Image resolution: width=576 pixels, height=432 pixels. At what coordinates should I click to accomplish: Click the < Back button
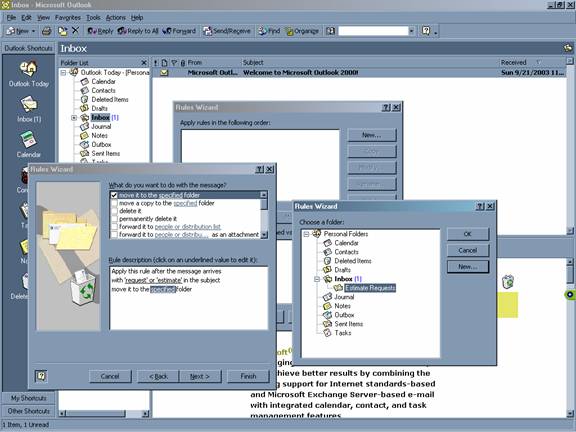[158, 376]
